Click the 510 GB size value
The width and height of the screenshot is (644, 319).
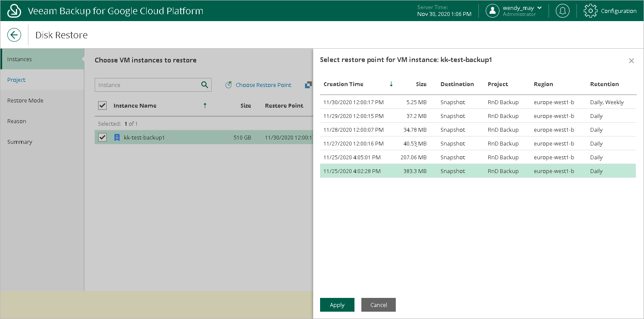click(x=242, y=138)
